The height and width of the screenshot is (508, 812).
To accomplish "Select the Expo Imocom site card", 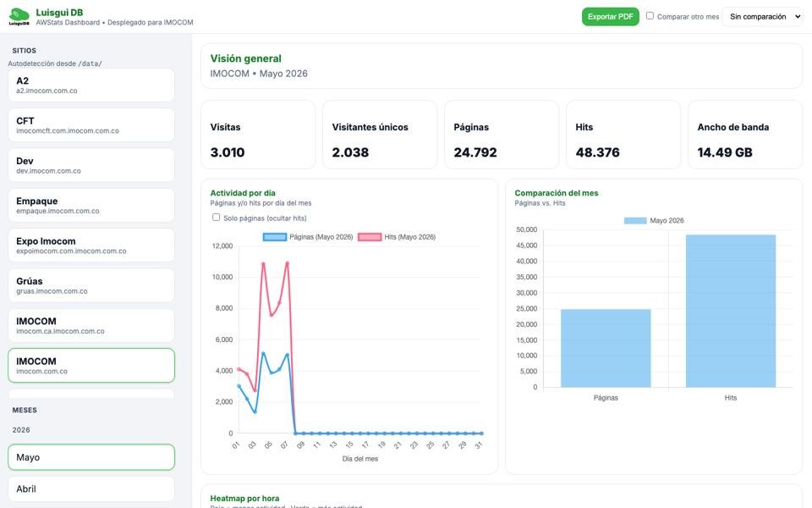I will click(x=91, y=246).
